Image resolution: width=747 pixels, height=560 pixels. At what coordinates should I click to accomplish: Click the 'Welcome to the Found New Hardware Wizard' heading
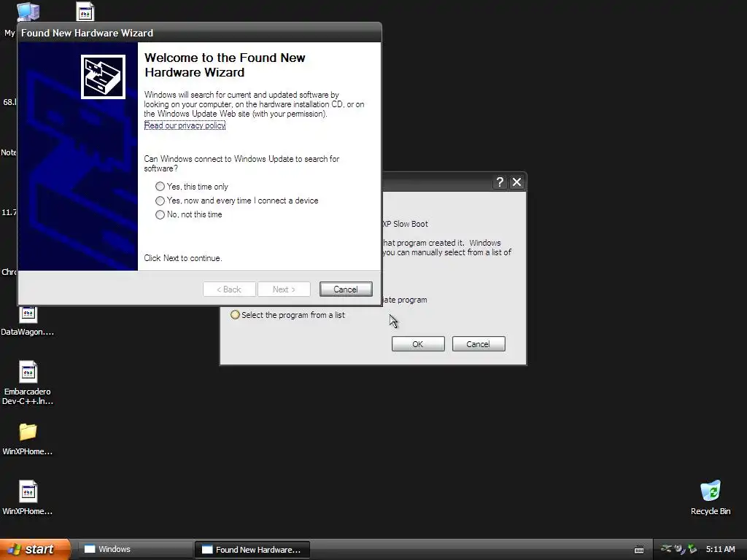click(225, 65)
